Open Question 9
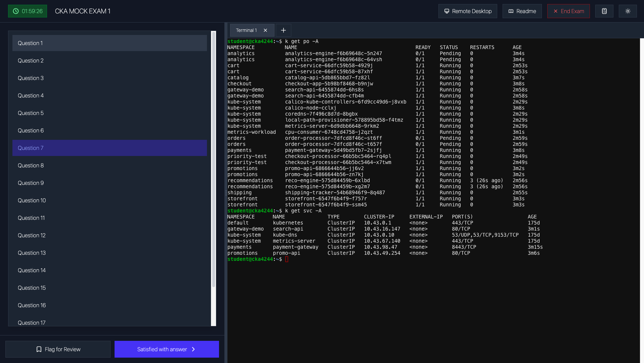The height and width of the screenshot is (363, 644). point(110,183)
